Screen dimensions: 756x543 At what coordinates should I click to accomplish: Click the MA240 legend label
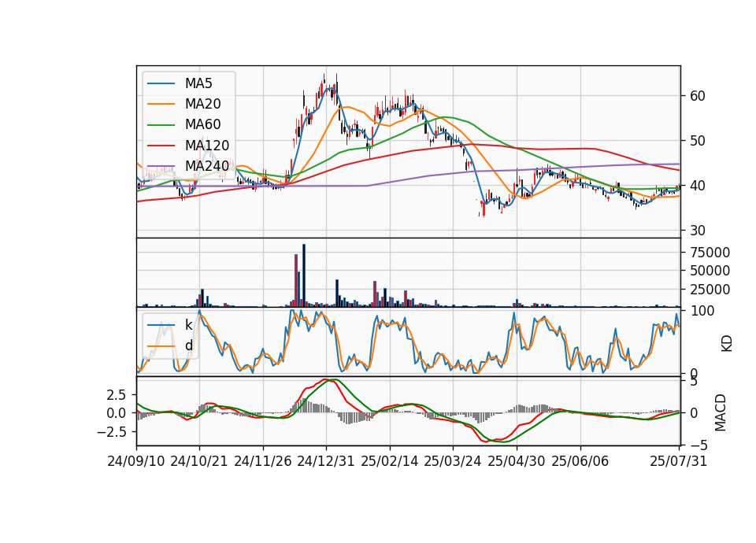point(207,166)
